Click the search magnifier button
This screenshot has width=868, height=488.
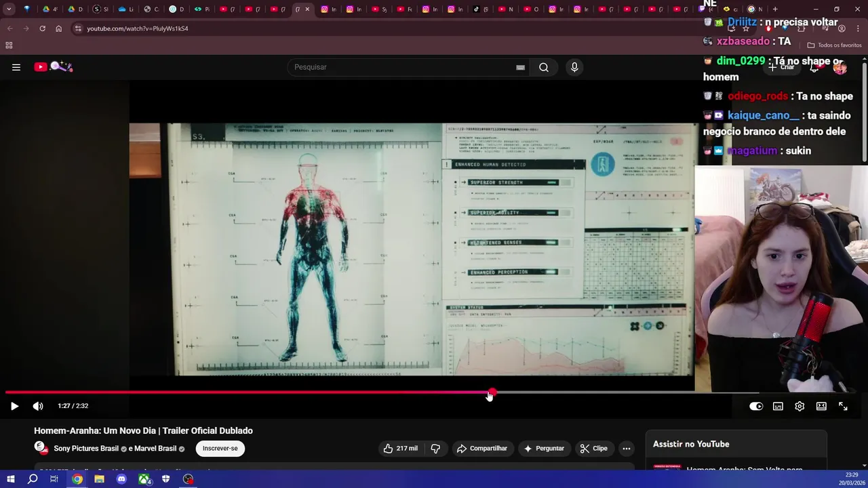pyautogui.click(x=544, y=67)
